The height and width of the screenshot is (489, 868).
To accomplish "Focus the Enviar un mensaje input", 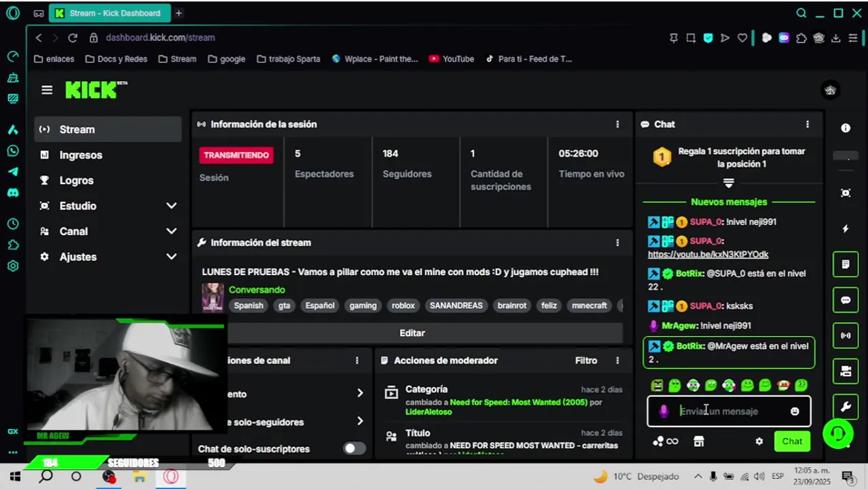I will click(730, 411).
